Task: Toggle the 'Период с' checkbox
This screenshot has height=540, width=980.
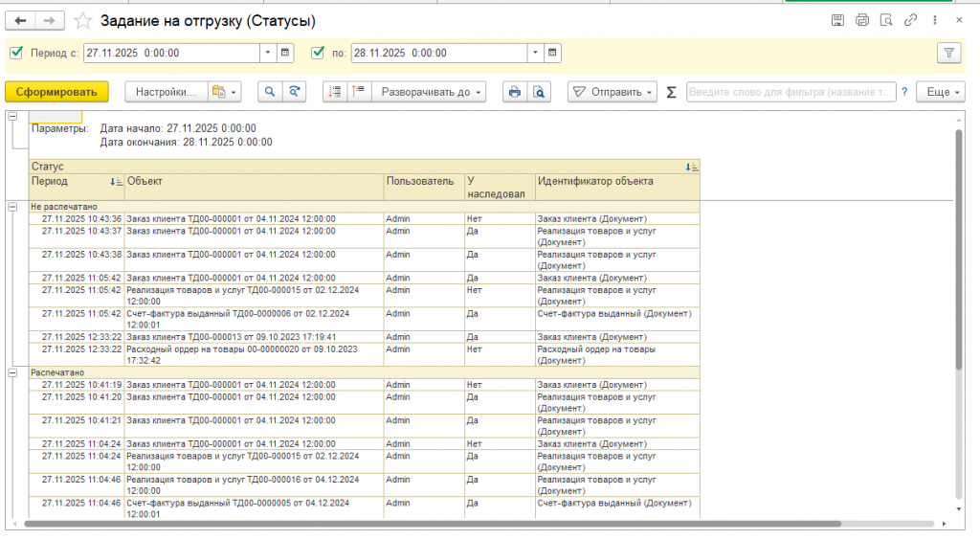Action: point(15,53)
